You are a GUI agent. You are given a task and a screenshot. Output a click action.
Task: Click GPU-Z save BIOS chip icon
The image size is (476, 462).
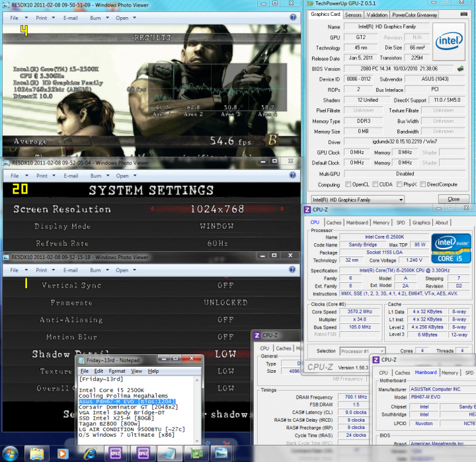[461, 69]
